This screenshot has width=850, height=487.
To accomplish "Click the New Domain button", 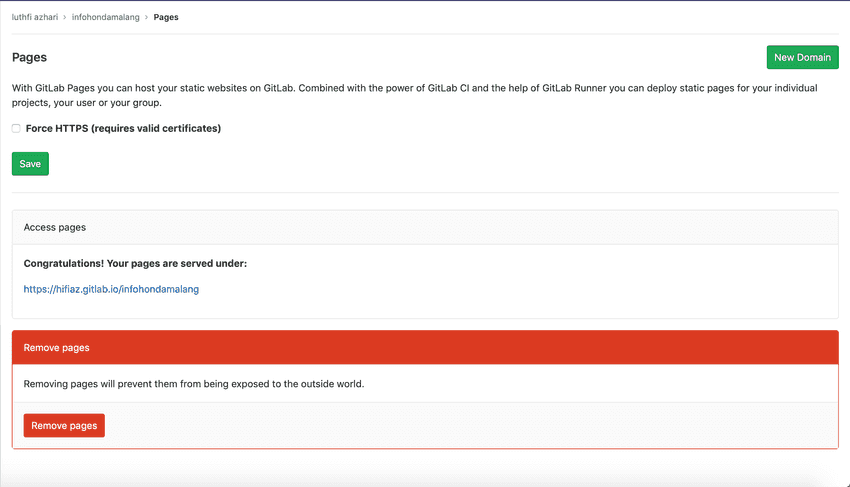I will coord(802,57).
